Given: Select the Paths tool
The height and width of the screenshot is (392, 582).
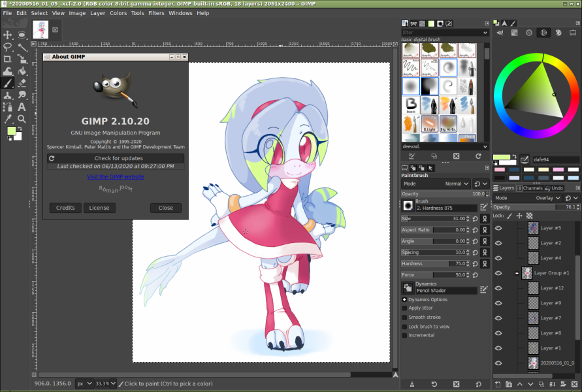Looking at the screenshot, I should click(7, 107).
